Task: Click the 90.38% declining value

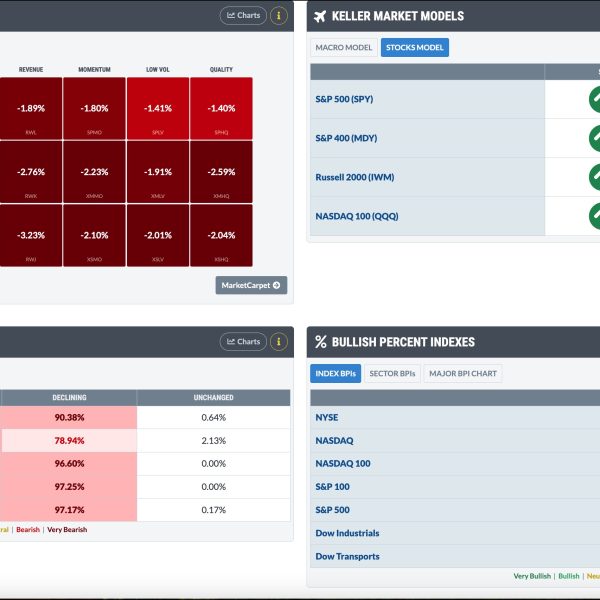Action: coord(69,417)
